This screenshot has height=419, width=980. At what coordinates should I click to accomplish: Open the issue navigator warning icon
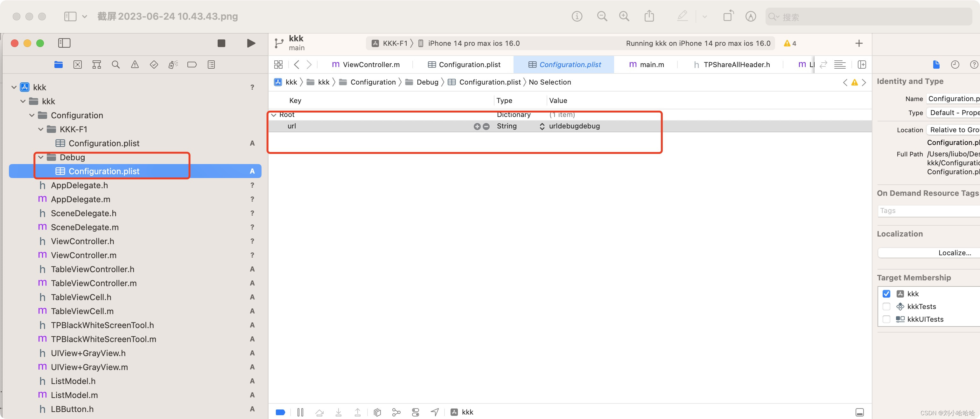tap(135, 65)
